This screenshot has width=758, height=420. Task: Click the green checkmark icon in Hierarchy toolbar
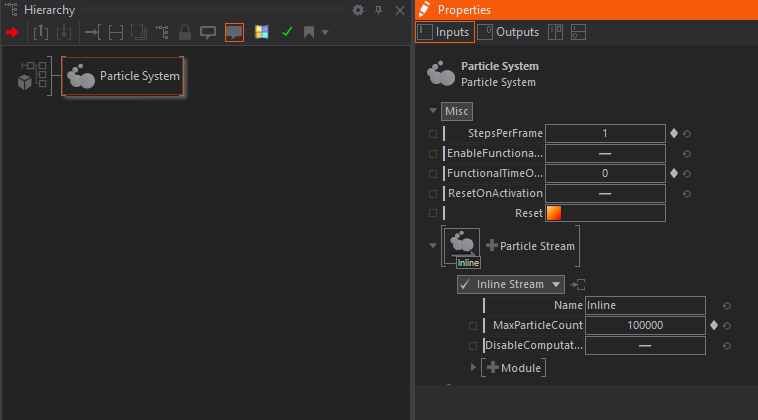[x=287, y=32]
